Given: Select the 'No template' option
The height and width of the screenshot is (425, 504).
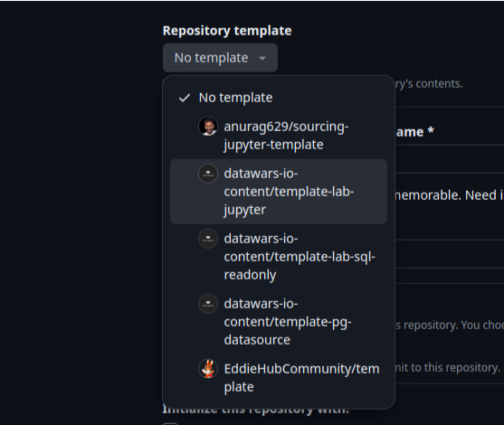Looking at the screenshot, I should coord(279,98).
